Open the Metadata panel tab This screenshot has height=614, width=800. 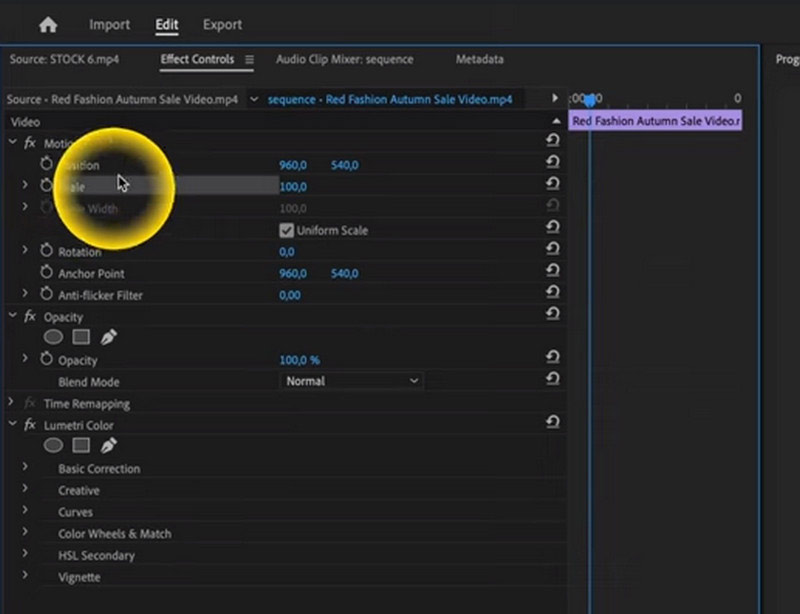click(x=480, y=59)
